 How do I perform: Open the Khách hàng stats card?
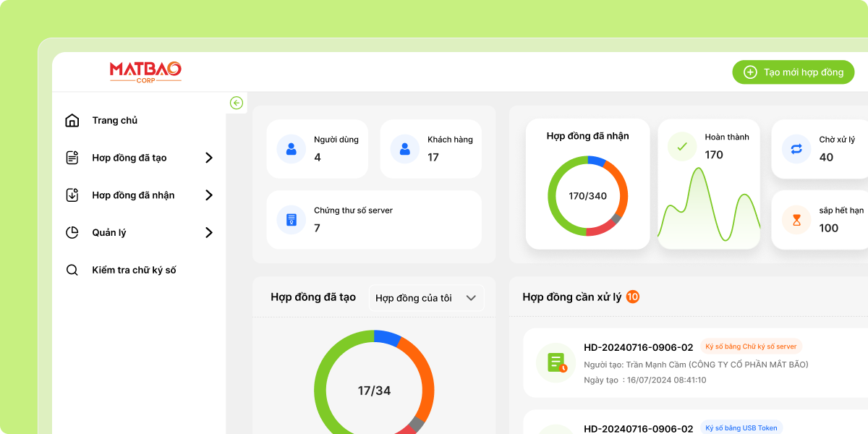click(431, 149)
